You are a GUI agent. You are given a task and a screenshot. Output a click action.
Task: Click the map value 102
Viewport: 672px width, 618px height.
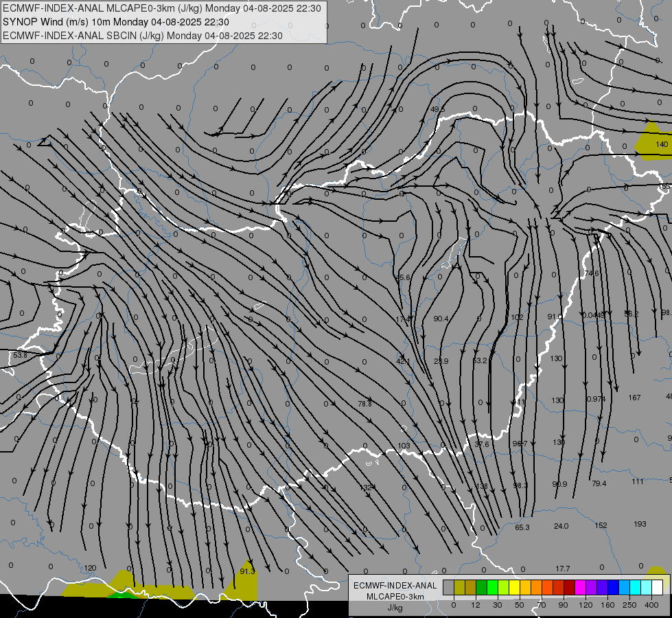click(517, 317)
